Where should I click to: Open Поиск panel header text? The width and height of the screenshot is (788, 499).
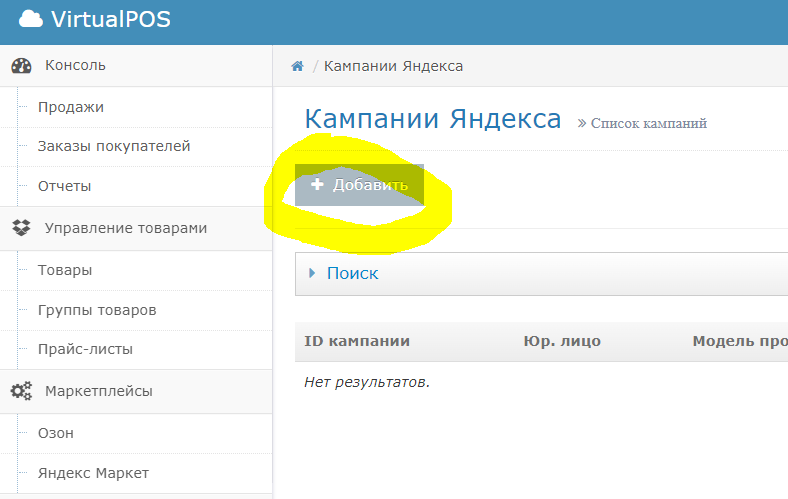[x=352, y=273]
